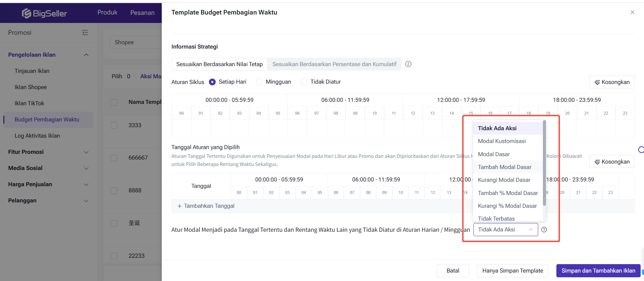Click the BigSeller logo icon
The height and width of the screenshot is (281, 644).
coord(27,13)
